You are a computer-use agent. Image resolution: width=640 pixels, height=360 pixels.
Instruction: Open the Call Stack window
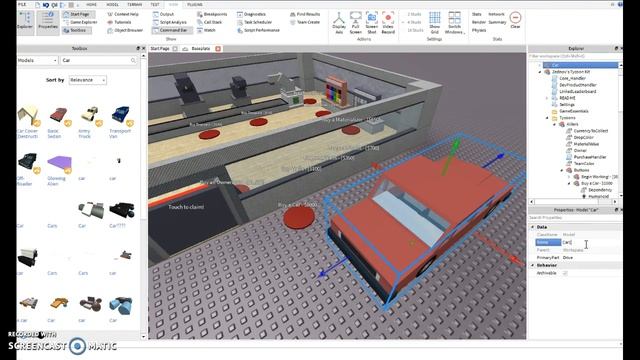click(x=209, y=22)
